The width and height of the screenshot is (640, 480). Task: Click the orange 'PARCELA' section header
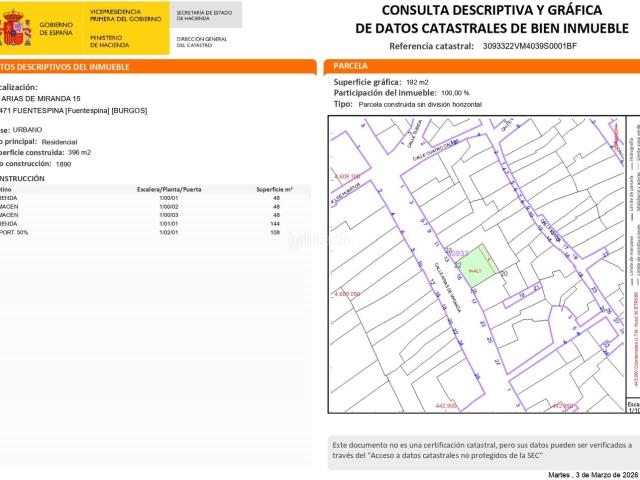tap(482, 66)
